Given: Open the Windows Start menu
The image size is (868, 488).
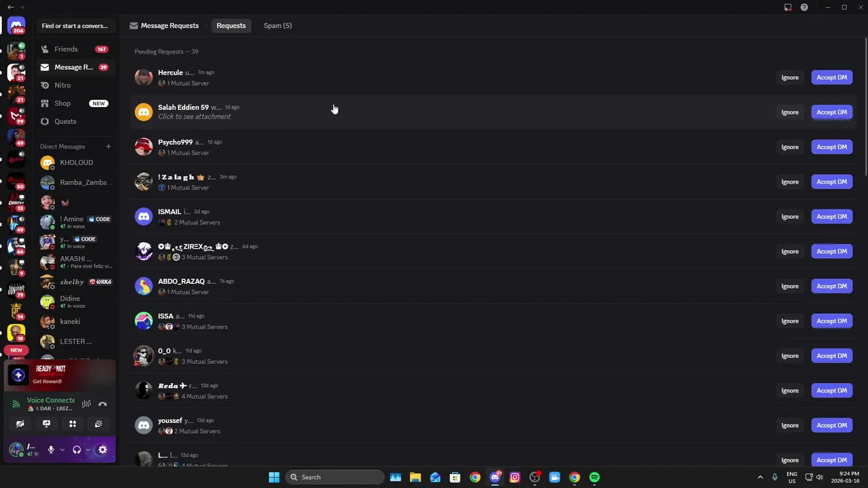Looking at the screenshot, I should pyautogui.click(x=274, y=477).
